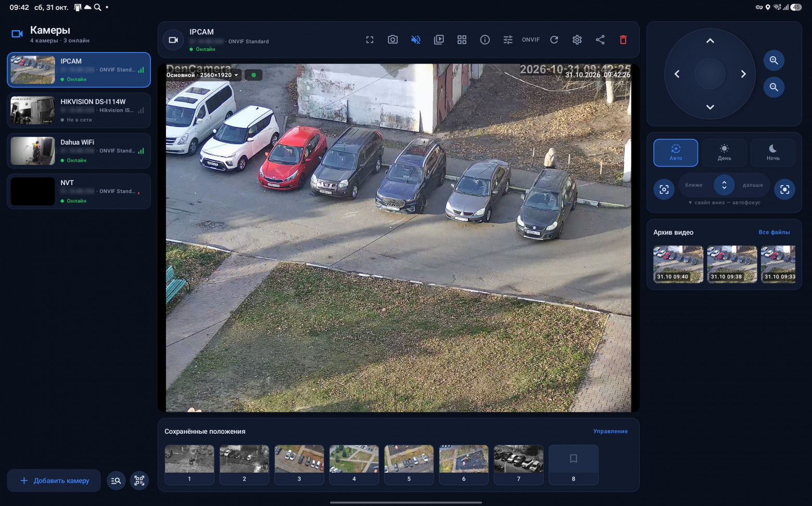
Task: Open the system search icon in status bar
Action: [97, 7]
